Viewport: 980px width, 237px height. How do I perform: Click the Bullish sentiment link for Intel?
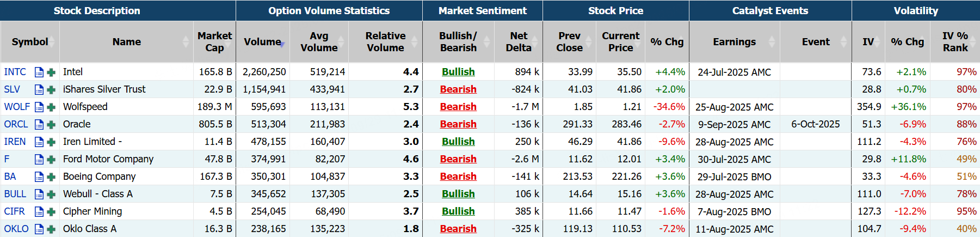click(x=458, y=72)
